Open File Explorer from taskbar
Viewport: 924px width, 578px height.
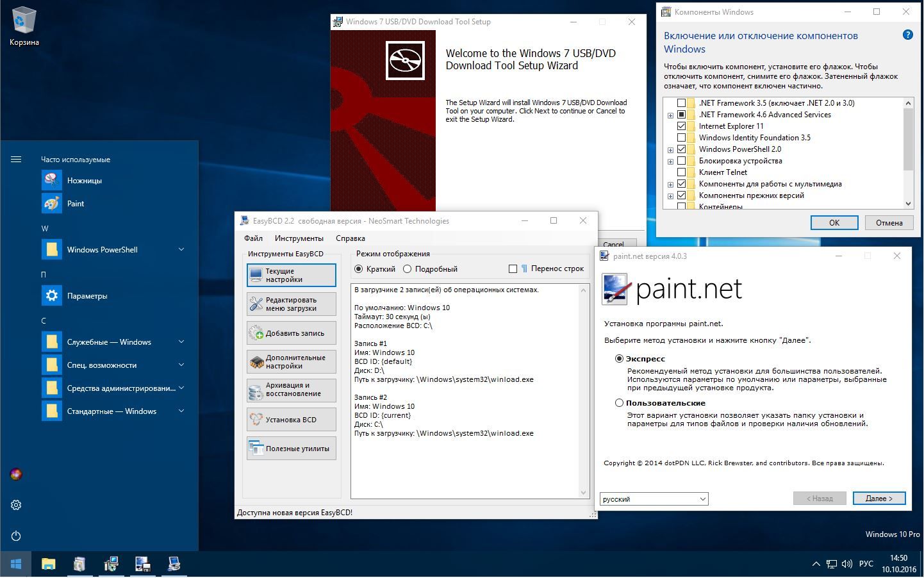point(48,564)
